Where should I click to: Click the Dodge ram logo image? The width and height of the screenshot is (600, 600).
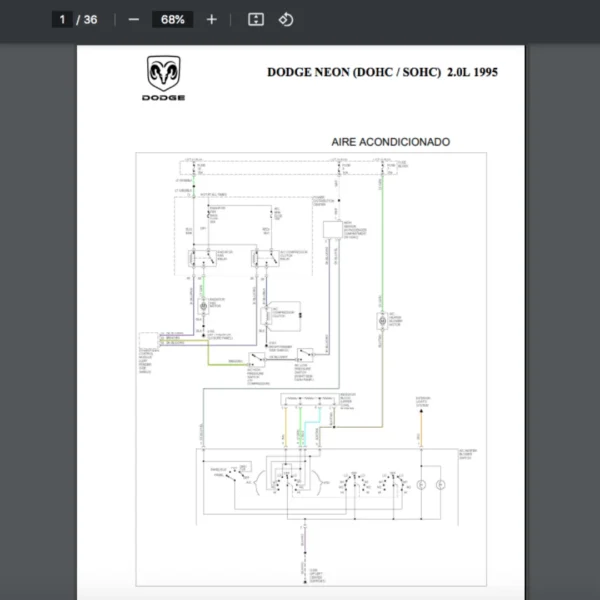tap(164, 74)
